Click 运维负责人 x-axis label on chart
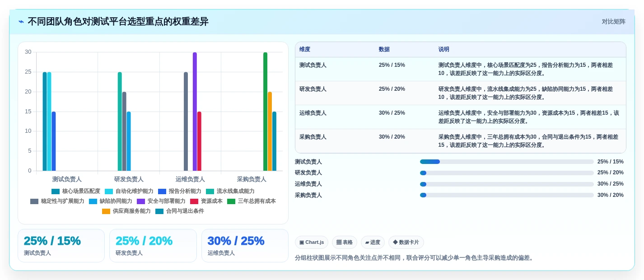The height and width of the screenshot is (280, 644). click(190, 179)
